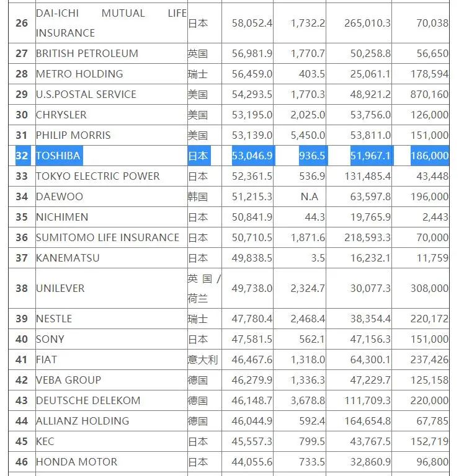Select rank number 32 cell
This screenshot has width=464, height=476.
pos(22,156)
